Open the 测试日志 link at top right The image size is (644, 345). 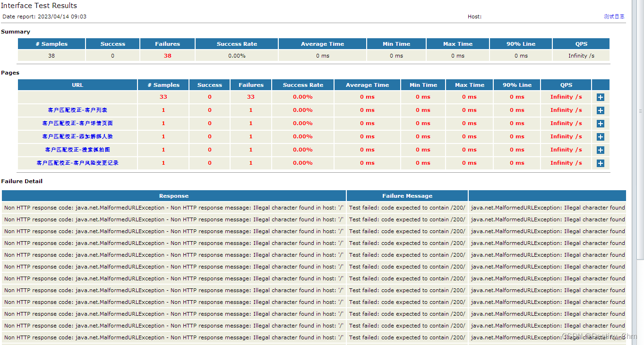click(614, 17)
